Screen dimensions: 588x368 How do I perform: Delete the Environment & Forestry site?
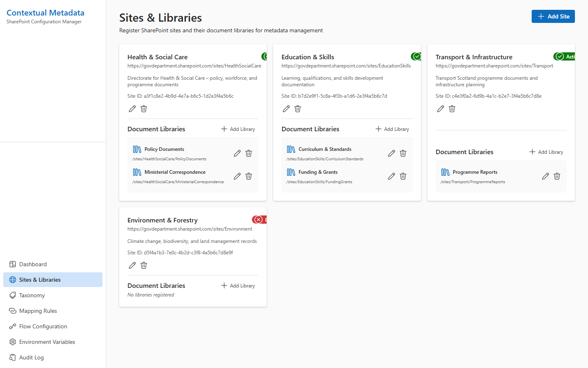(x=144, y=265)
